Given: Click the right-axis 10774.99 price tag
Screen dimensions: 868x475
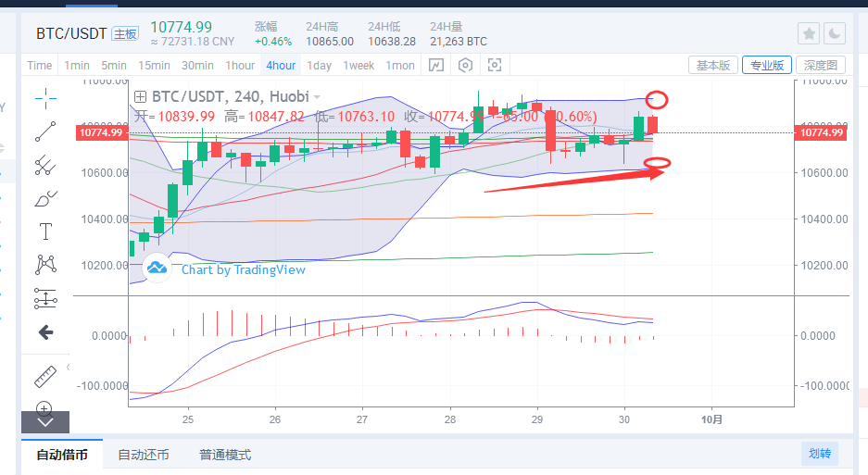Looking at the screenshot, I should click(822, 132).
